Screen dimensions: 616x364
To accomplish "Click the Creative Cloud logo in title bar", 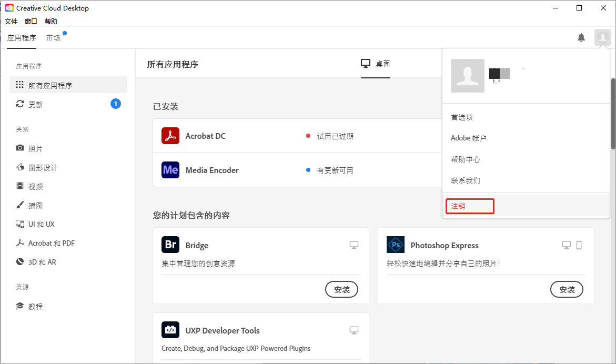I will [x=9, y=8].
